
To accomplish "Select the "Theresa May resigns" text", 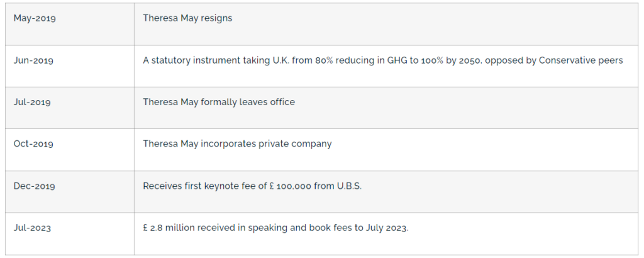I will pyautogui.click(x=187, y=18).
